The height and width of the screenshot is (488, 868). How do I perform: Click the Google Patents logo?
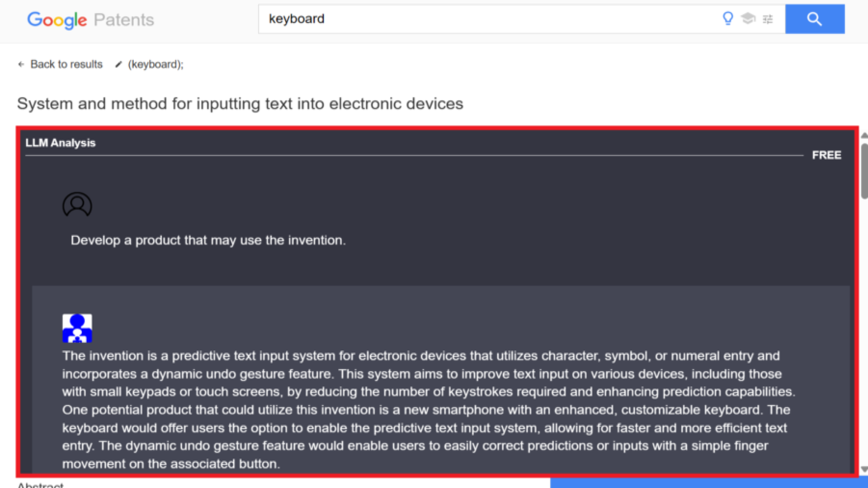pyautogui.click(x=90, y=20)
